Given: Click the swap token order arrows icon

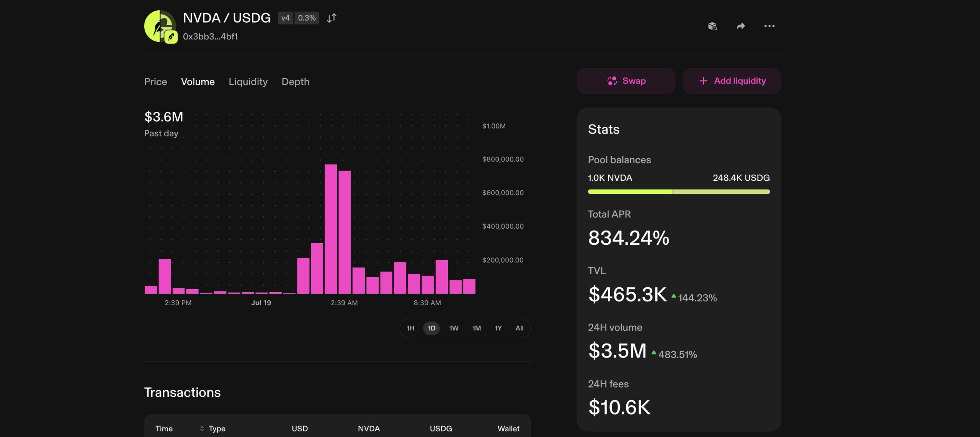Looking at the screenshot, I should [332, 18].
